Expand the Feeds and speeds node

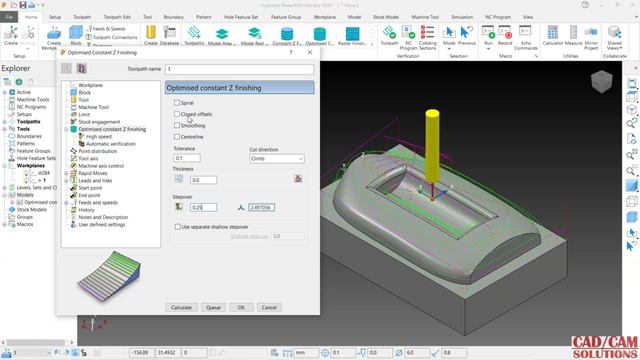(x=66, y=202)
